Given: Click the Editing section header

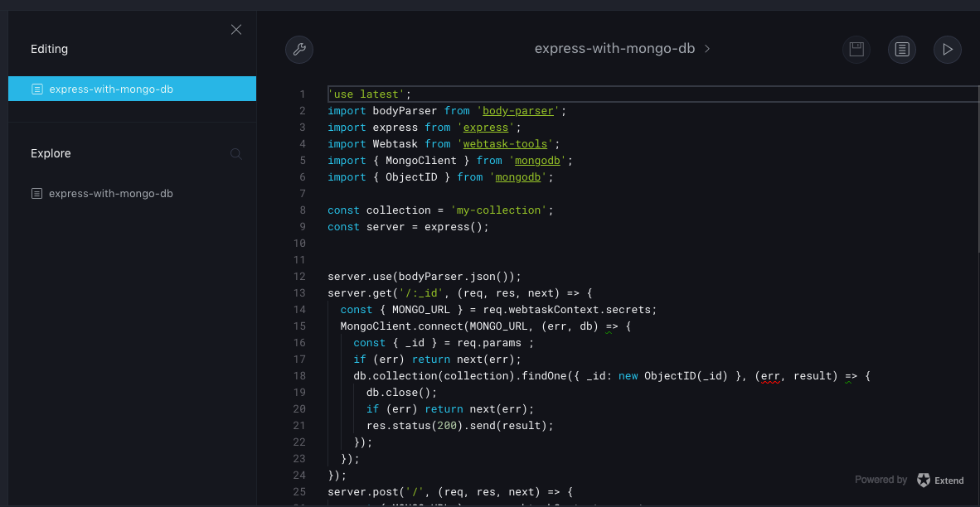Looking at the screenshot, I should pyautogui.click(x=49, y=49).
